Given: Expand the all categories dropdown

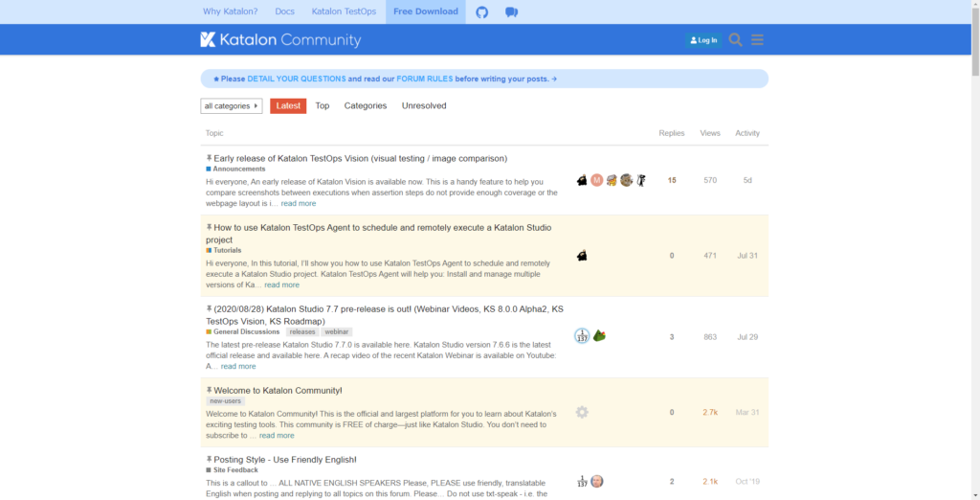Looking at the screenshot, I should point(232,105).
